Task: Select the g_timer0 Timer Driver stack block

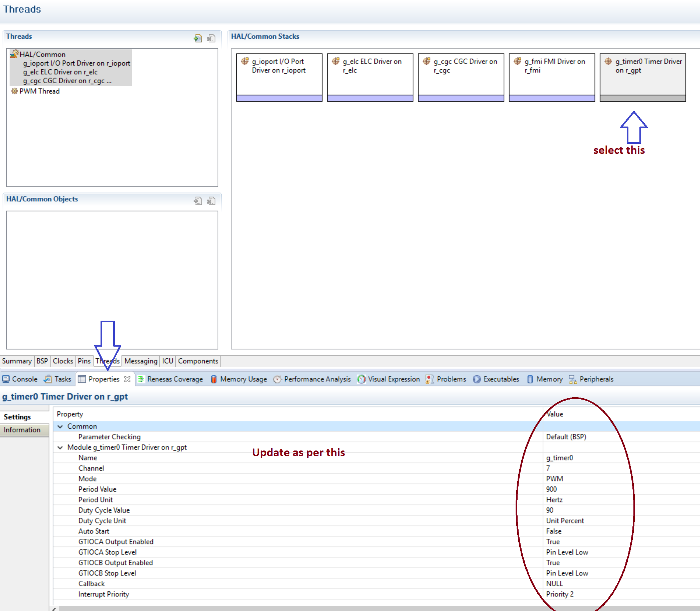Action: (x=642, y=77)
